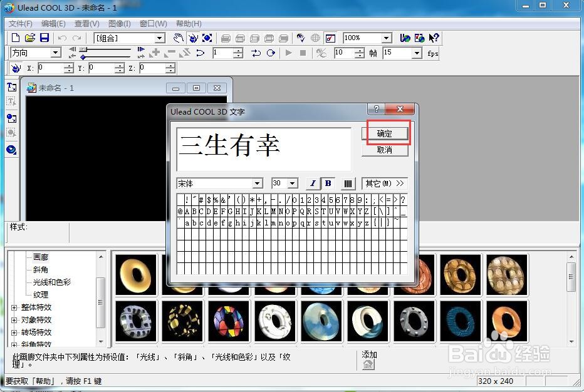Select the Move object hand tool
Screen dimensions: 584x392
pos(179,38)
